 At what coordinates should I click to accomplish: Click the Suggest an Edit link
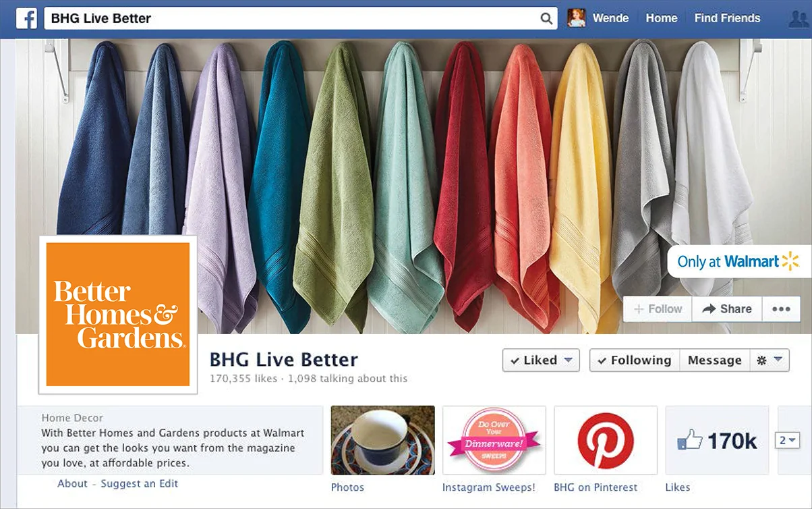click(140, 483)
